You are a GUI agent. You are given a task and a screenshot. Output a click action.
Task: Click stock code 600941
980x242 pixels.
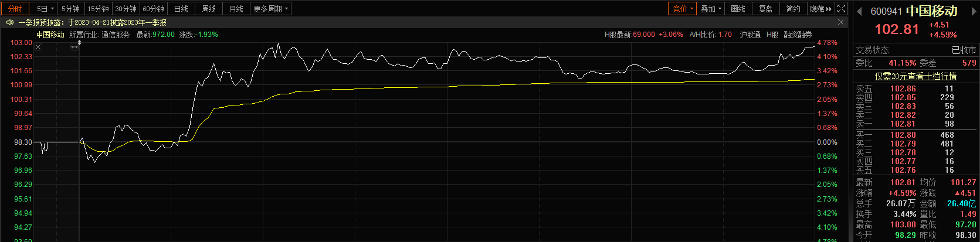pos(887,11)
